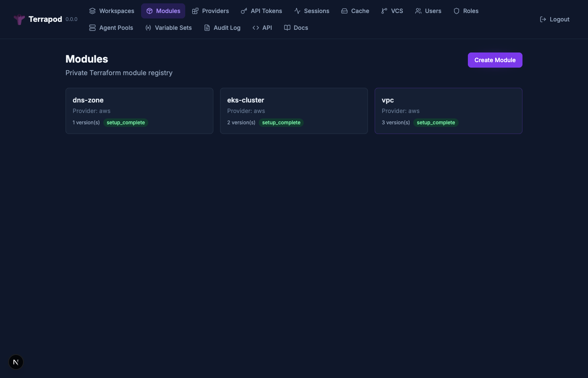Screen dimensions: 588x378
Task: Click the API Tokens key icon
Action: (x=244, y=11)
